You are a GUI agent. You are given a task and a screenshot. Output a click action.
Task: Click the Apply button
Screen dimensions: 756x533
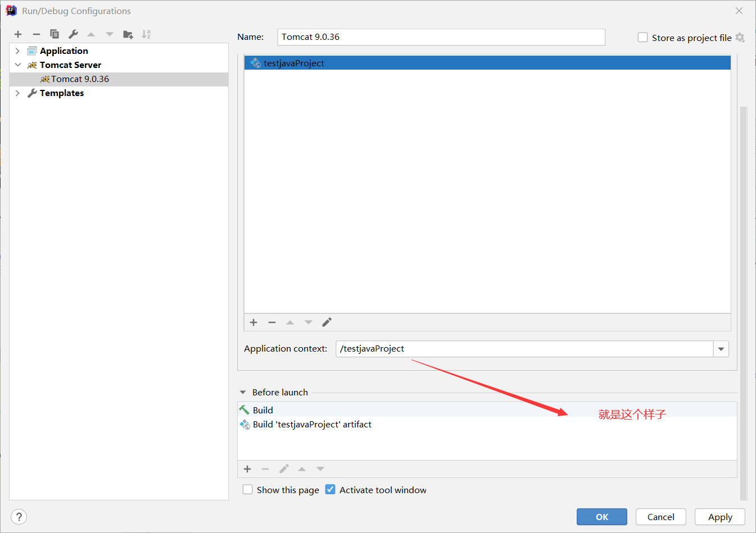click(720, 517)
